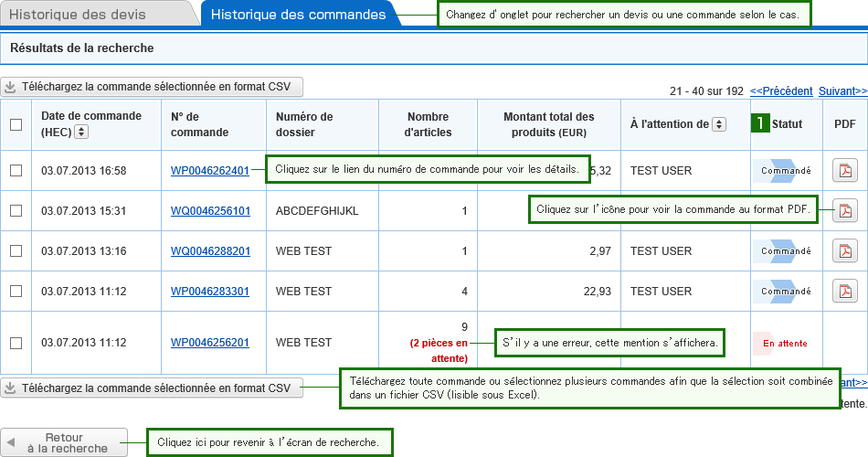Click the date 03.07.2013 13:16

pyautogui.click(x=83, y=251)
